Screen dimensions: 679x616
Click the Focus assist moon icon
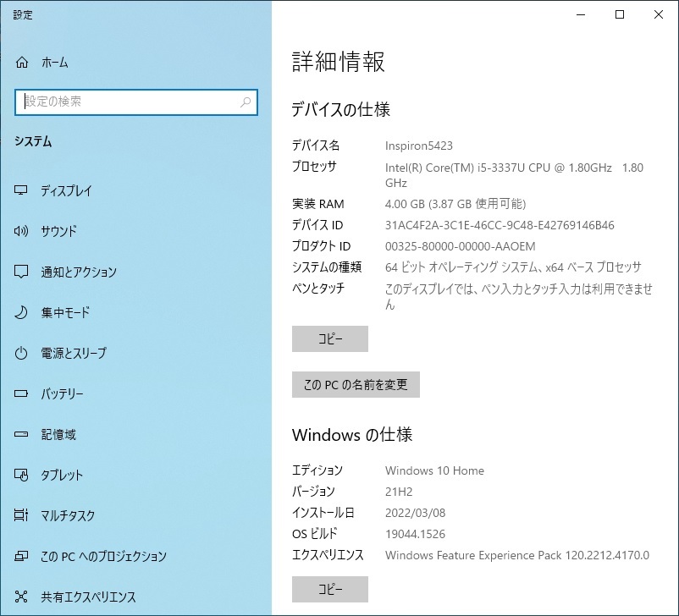pyautogui.click(x=21, y=312)
